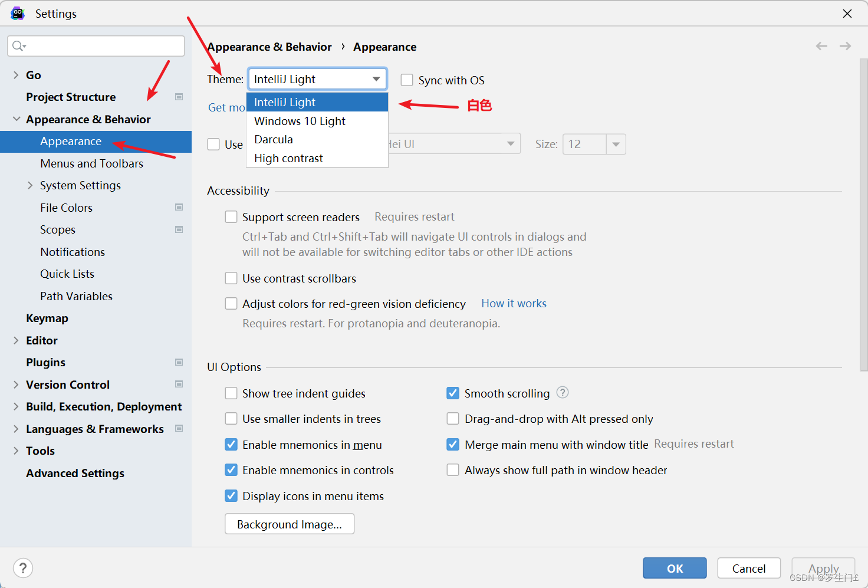Click the GoLand logo in title bar
The height and width of the screenshot is (588, 868).
pyautogui.click(x=18, y=13)
